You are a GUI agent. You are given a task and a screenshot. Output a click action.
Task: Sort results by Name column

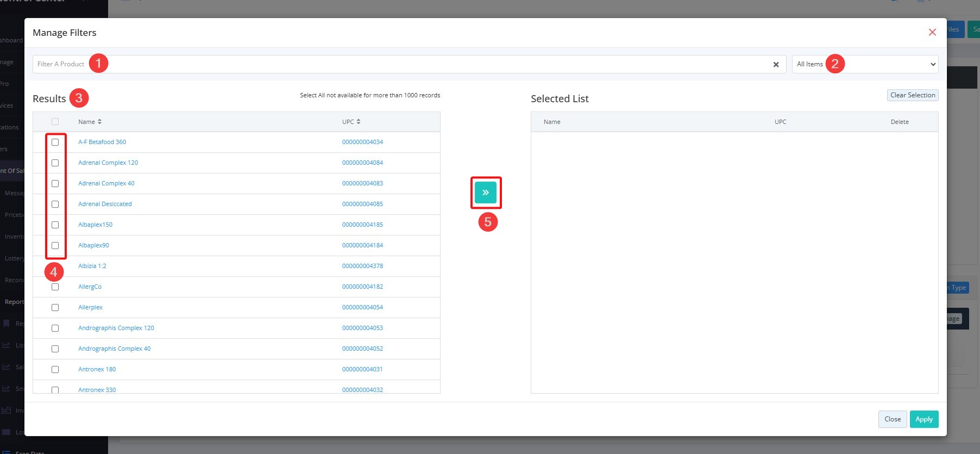[90, 122]
